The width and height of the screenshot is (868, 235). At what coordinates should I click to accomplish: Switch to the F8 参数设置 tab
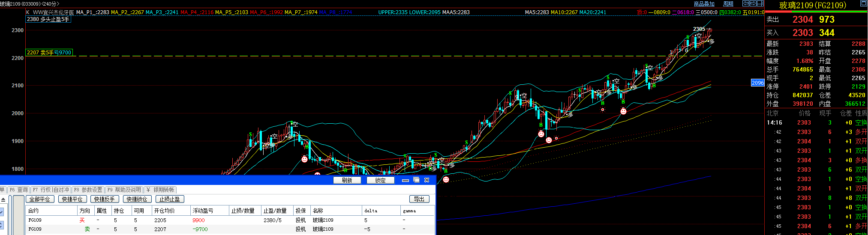coord(88,190)
